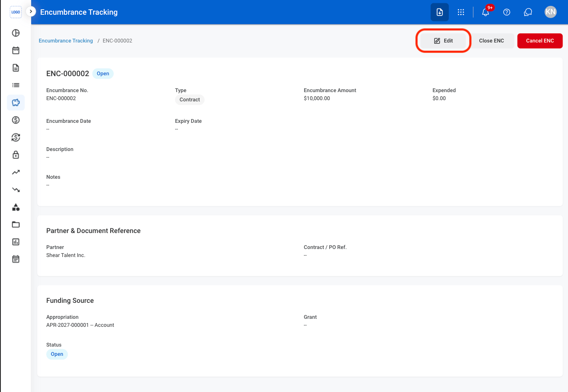Open the list view icon in sidebar
Screen dimensions: 568x392
click(16, 85)
